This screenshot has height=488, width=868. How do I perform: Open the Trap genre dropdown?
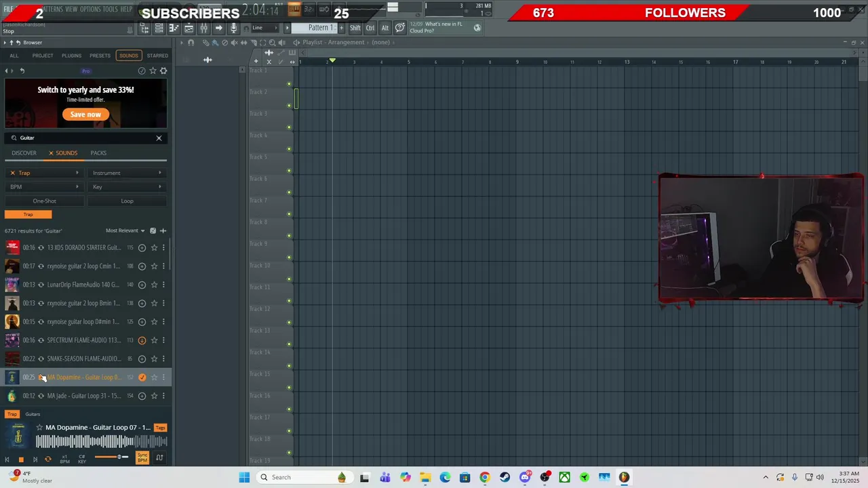(44, 173)
